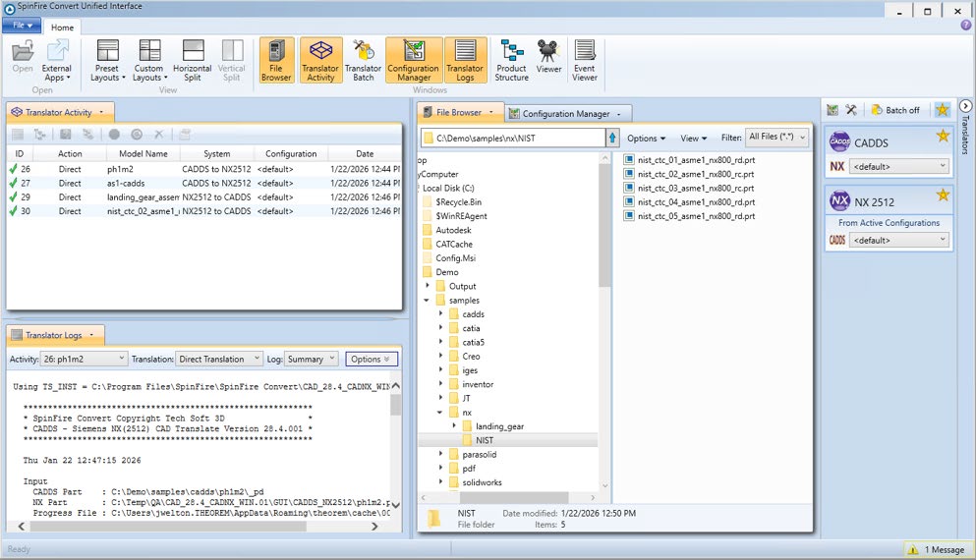Toggle the Configuration Manager ribbon button
The width and height of the screenshot is (976, 560).
pyautogui.click(x=414, y=60)
